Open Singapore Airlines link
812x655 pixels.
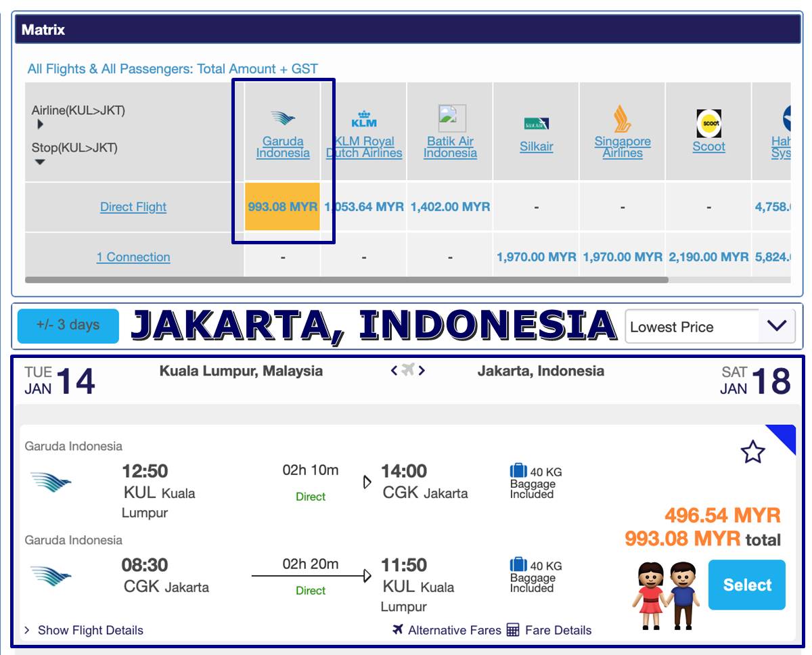pyautogui.click(x=623, y=147)
